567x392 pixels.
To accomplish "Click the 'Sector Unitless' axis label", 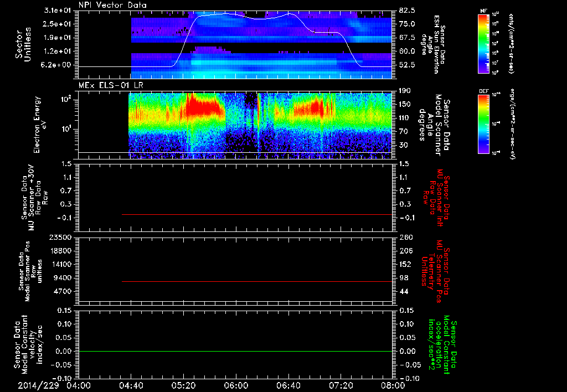I will tap(23, 44).
